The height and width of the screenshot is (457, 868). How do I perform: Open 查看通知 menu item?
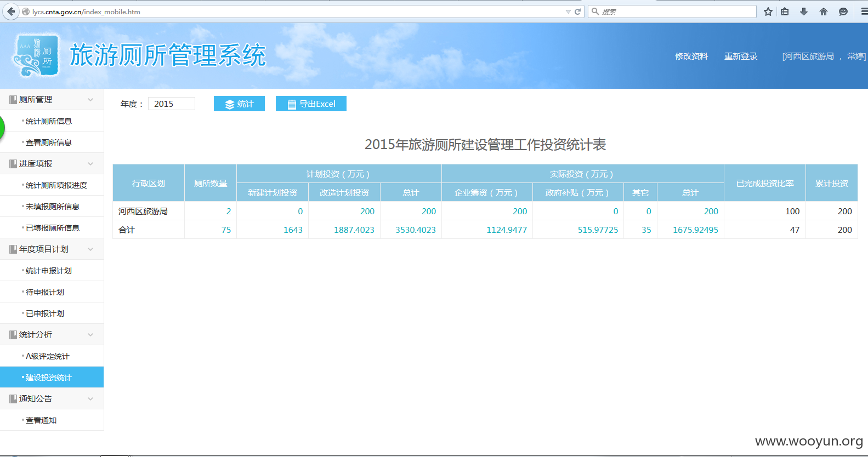tap(52, 420)
